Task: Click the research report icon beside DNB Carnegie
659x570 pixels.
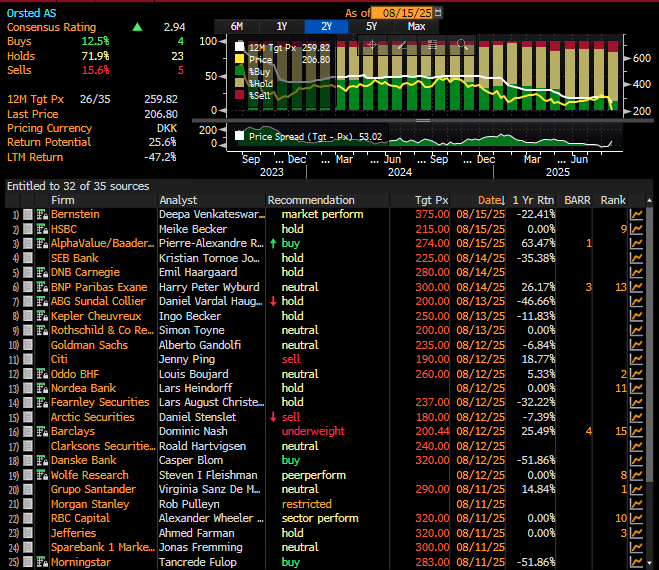Action: (42, 272)
